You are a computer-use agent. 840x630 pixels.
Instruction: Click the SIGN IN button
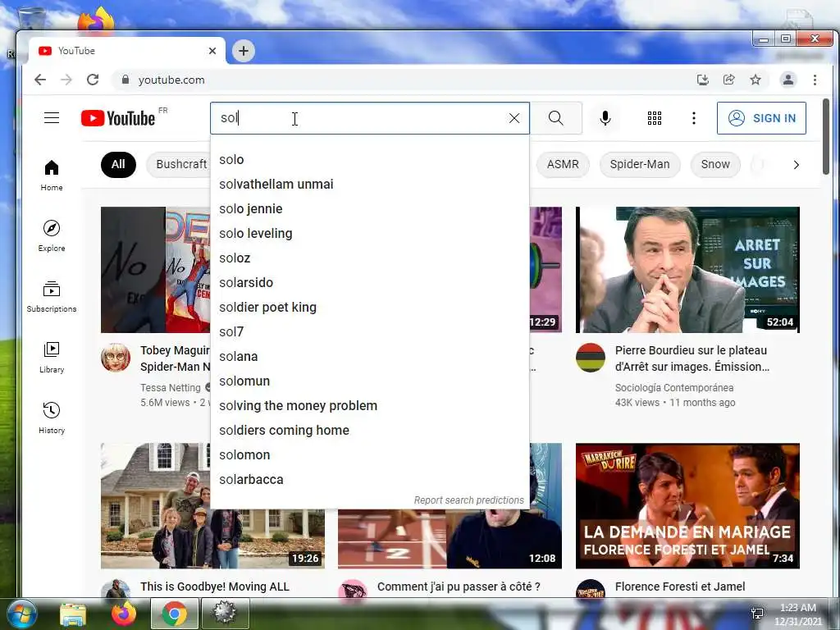pos(761,118)
